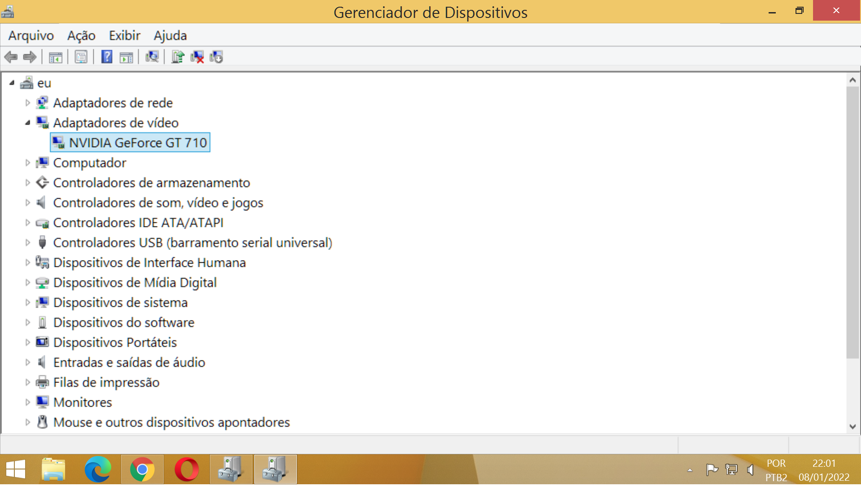Click the vertical scrollbar down arrow
The width and height of the screenshot is (861, 504).
852,426
